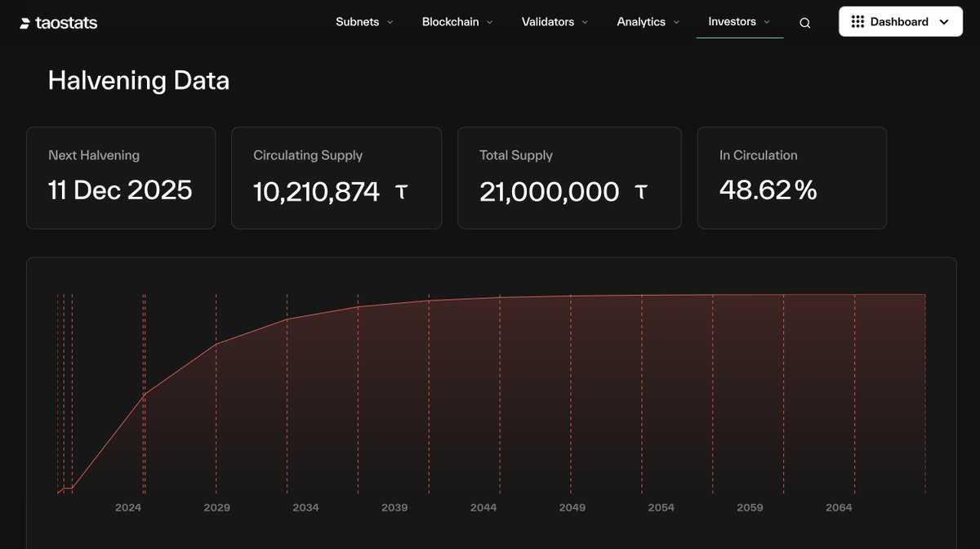Click the 21,000,000 value
Viewport: 980px width, 549px height.
pos(550,192)
